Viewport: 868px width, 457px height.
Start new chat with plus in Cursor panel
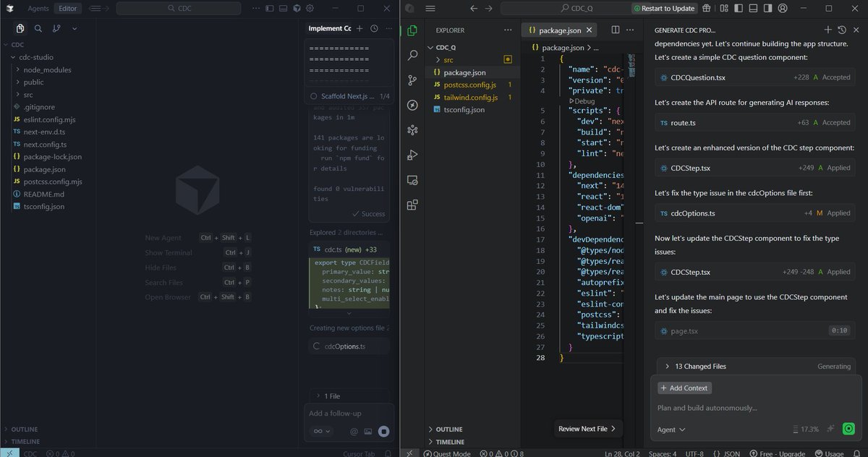(361, 28)
